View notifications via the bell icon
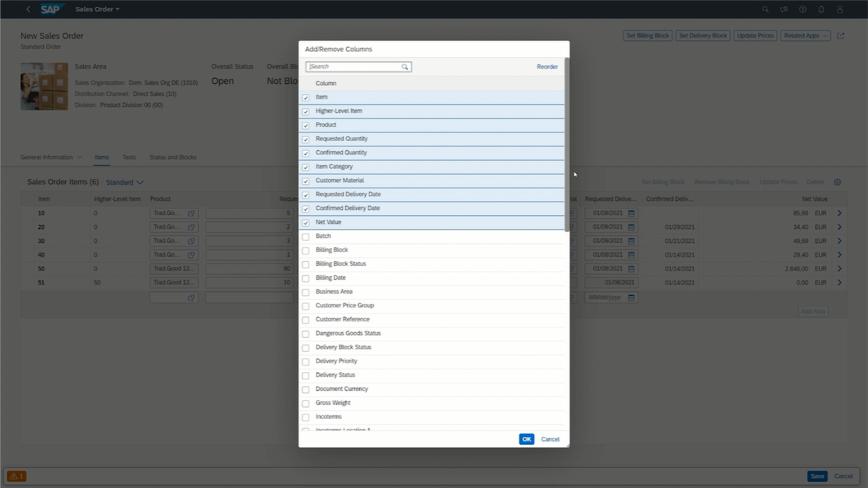868x488 pixels. click(821, 9)
